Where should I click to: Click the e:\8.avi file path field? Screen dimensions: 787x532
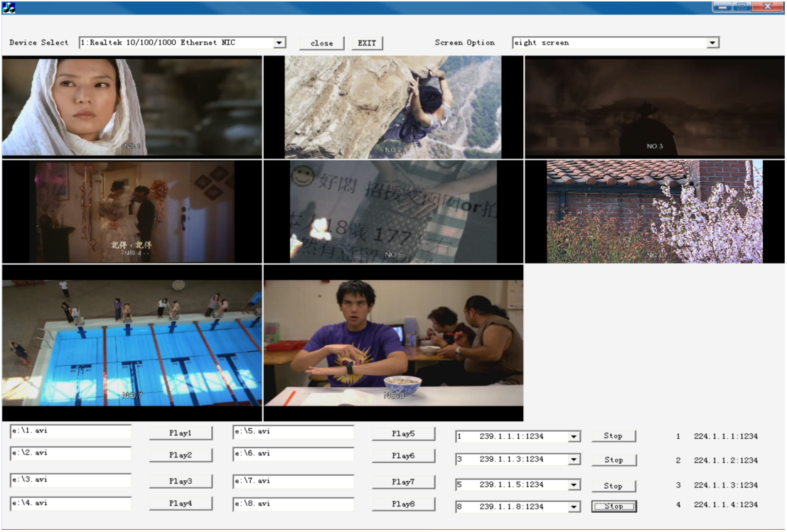pos(294,504)
